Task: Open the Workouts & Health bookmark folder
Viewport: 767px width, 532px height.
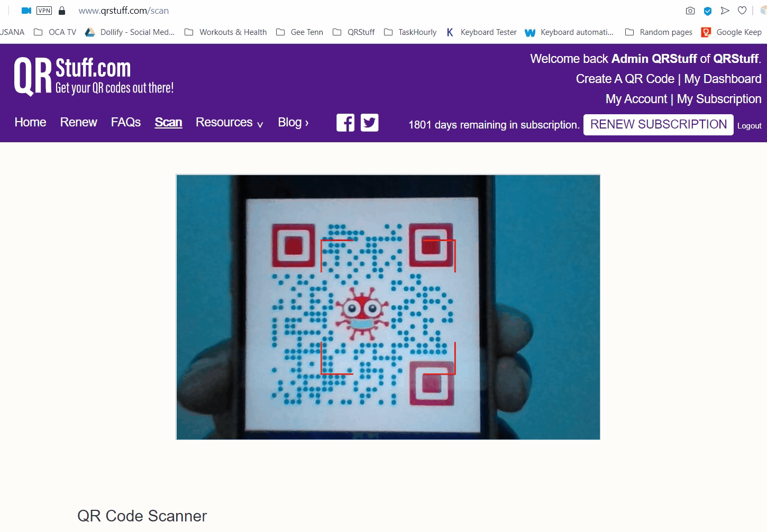Action: (226, 32)
